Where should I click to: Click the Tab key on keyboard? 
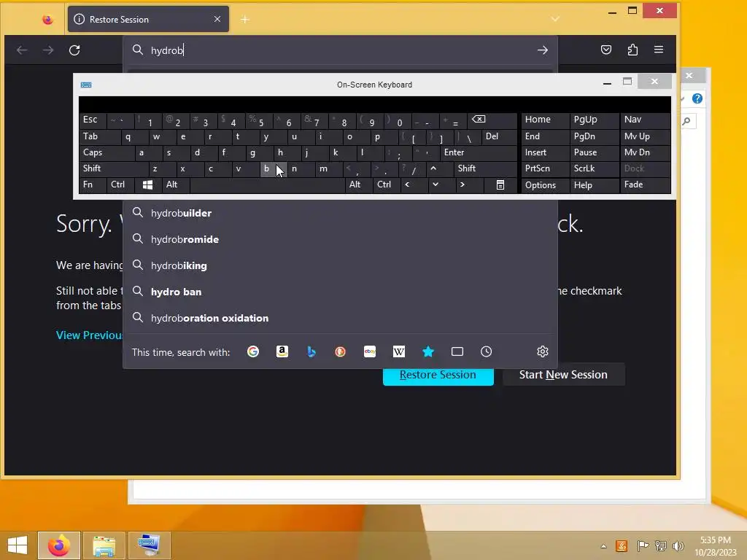coord(99,136)
